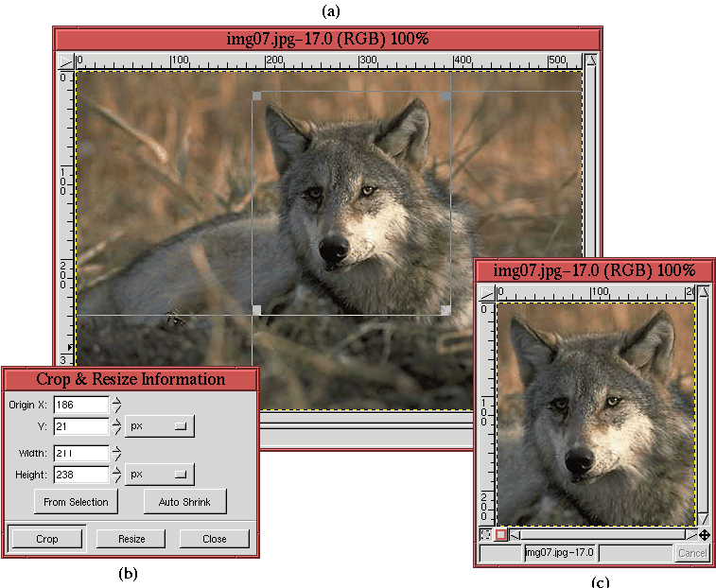Image resolution: width=716 pixels, height=588 pixels.
Task: Click the menu arrow in cropped window corner
Action: tap(486, 291)
